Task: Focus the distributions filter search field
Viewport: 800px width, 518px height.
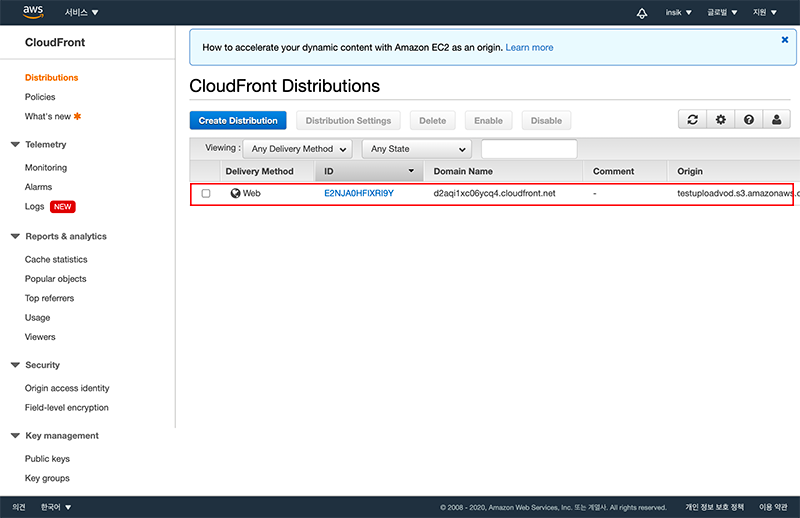Action: [529, 149]
